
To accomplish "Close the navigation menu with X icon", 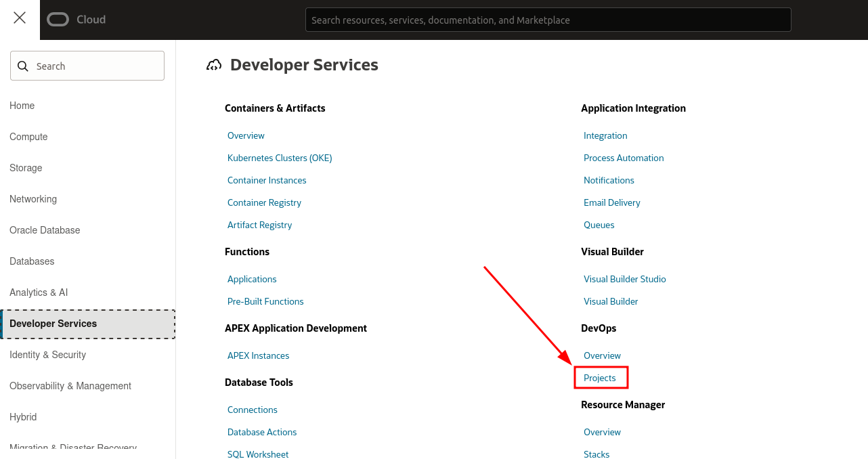I will (20, 18).
